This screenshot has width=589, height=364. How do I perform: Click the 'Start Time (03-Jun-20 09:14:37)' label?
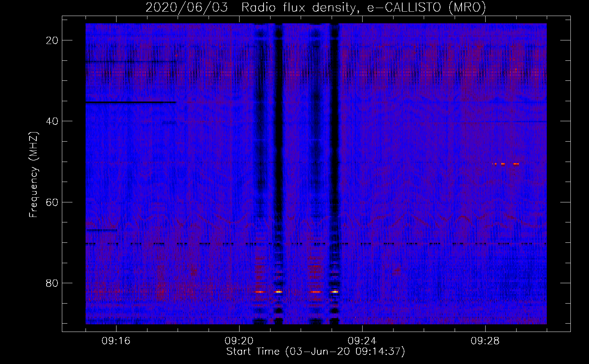pyautogui.click(x=316, y=352)
